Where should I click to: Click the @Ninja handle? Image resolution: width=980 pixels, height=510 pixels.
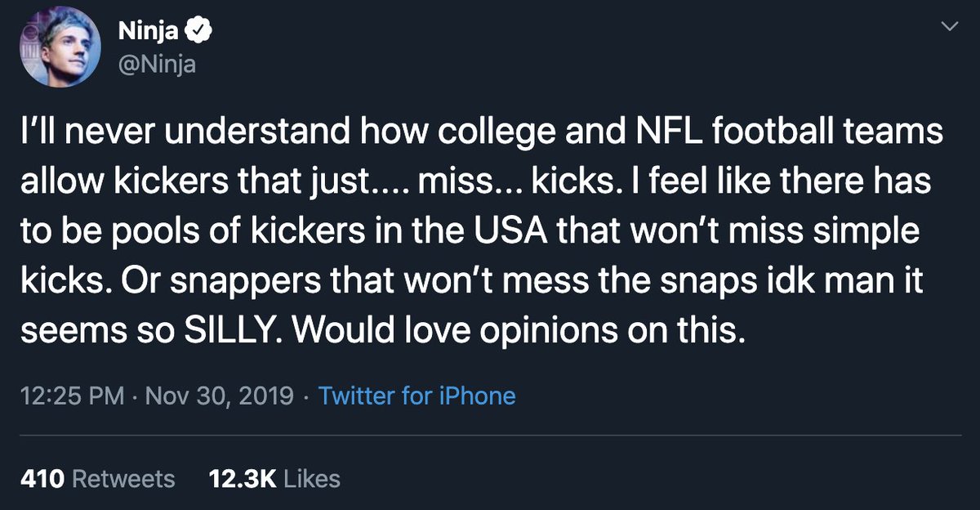pos(157,63)
